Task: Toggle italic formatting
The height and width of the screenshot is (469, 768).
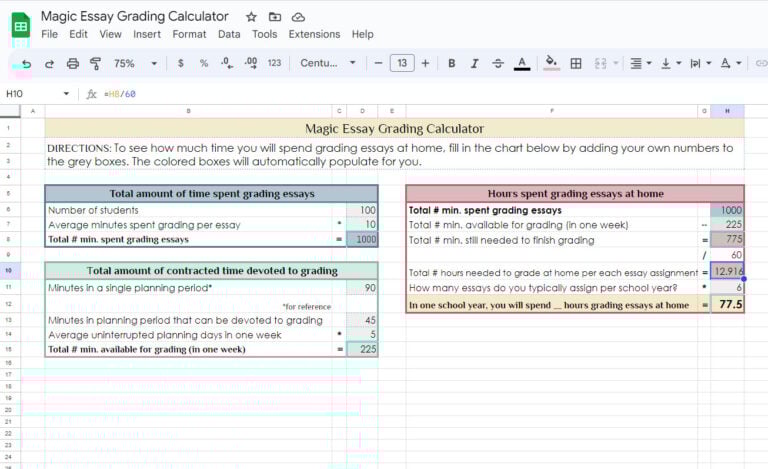Action: [x=474, y=63]
